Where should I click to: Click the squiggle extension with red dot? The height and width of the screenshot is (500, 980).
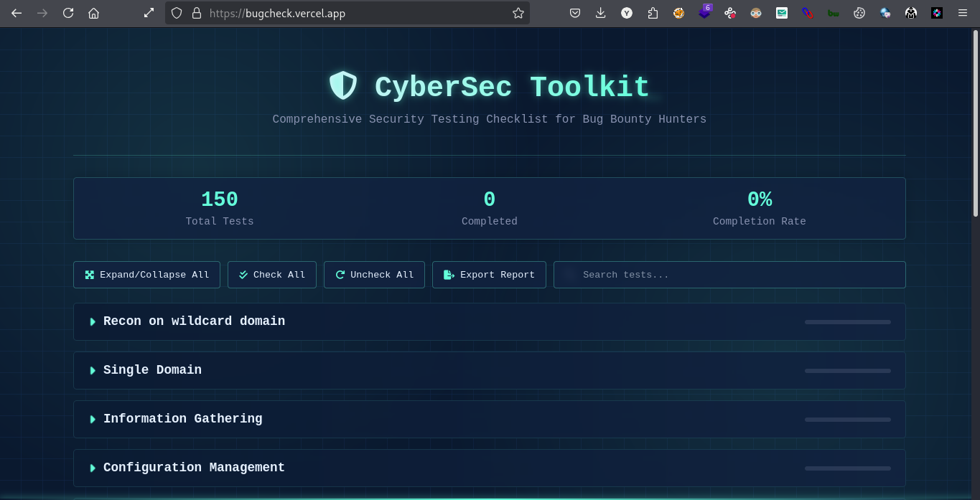click(730, 13)
